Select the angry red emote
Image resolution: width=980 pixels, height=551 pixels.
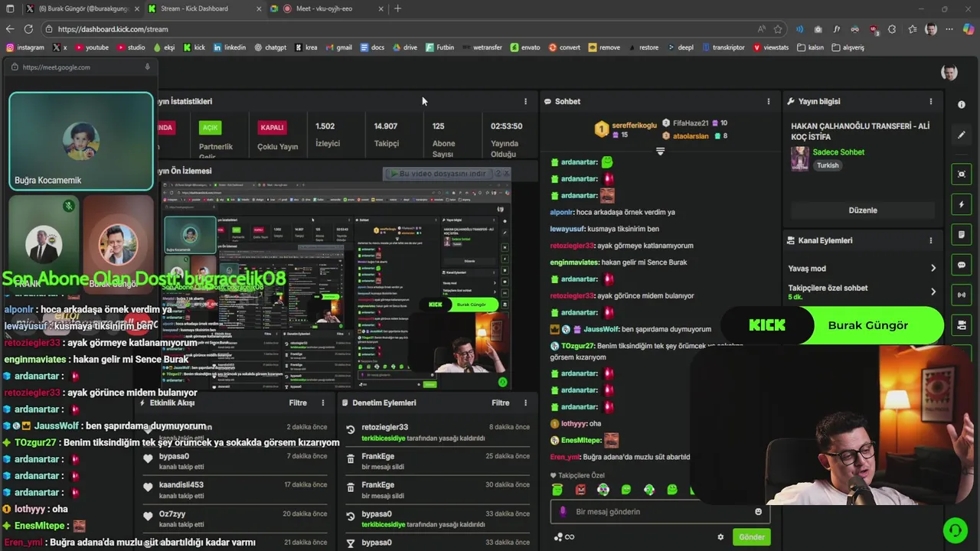(x=580, y=490)
